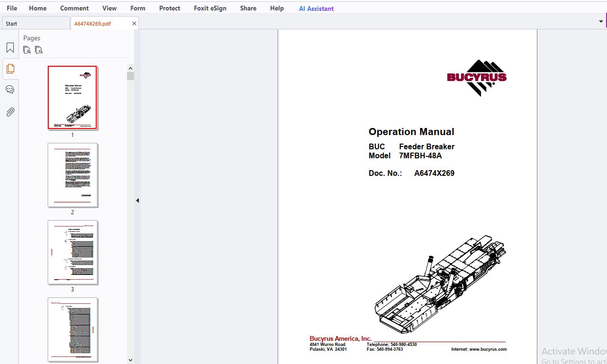
Task: Select page 3 thumbnail
Action: coord(72,252)
